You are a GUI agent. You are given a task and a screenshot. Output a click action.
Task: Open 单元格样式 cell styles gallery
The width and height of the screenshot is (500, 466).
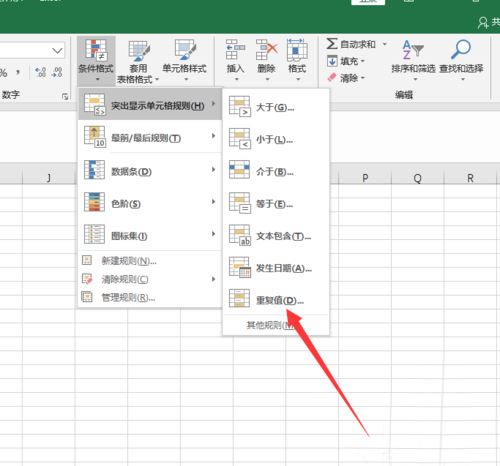[x=184, y=61]
